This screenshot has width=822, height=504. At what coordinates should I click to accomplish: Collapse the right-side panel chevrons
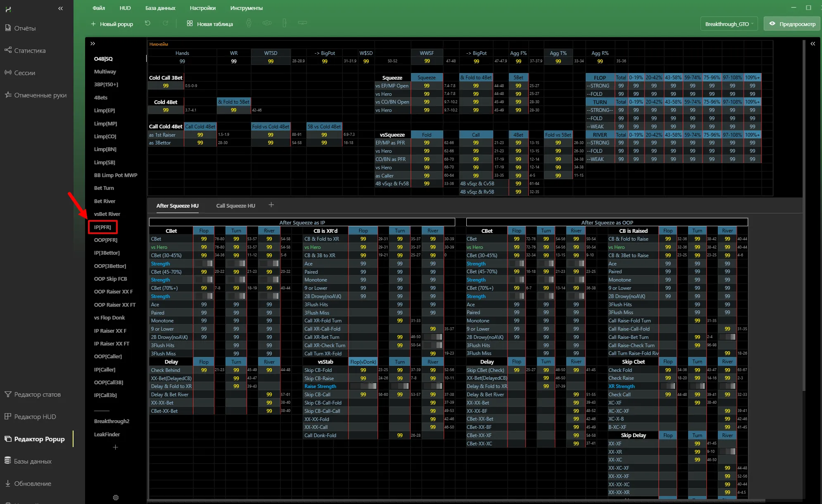(812, 43)
